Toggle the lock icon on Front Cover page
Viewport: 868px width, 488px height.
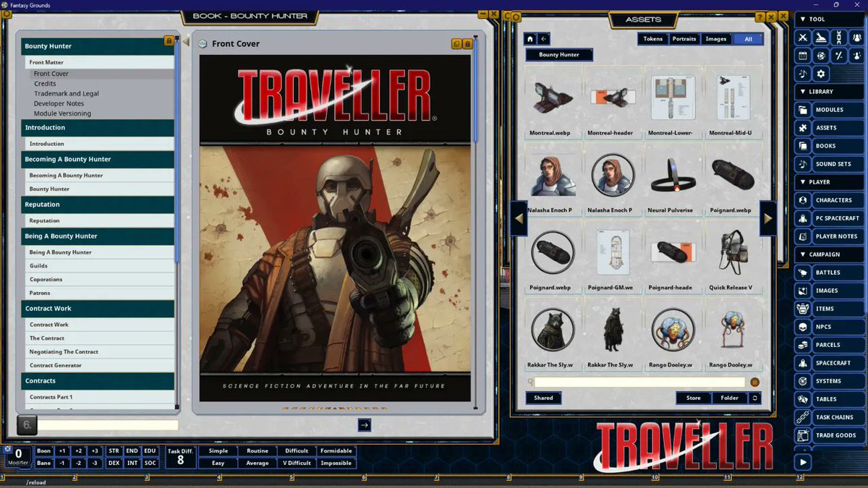tap(467, 44)
